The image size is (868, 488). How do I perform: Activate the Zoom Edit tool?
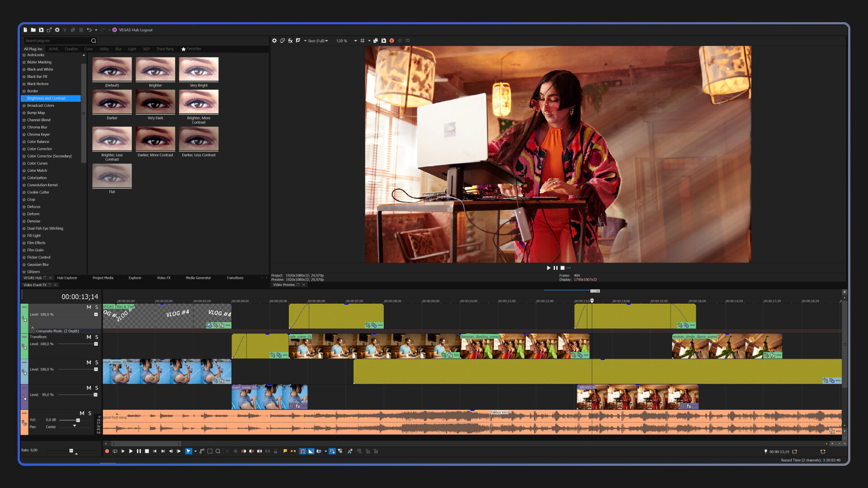[x=218, y=451]
